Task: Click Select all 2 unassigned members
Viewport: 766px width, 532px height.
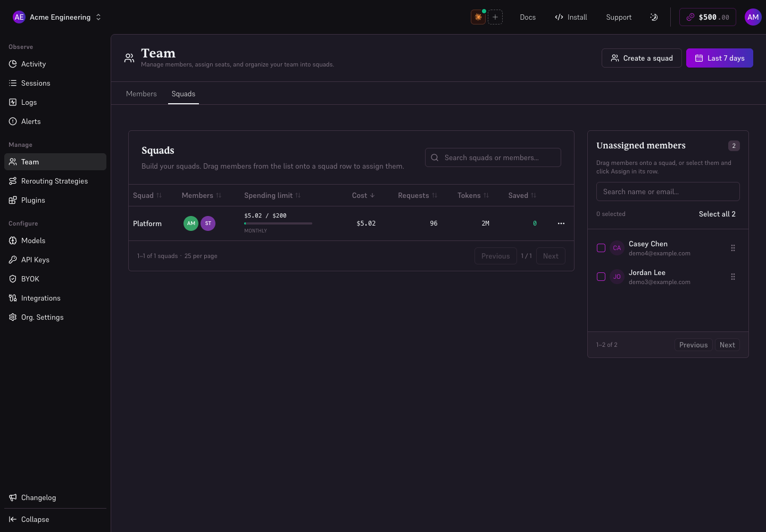Action: 717,214
